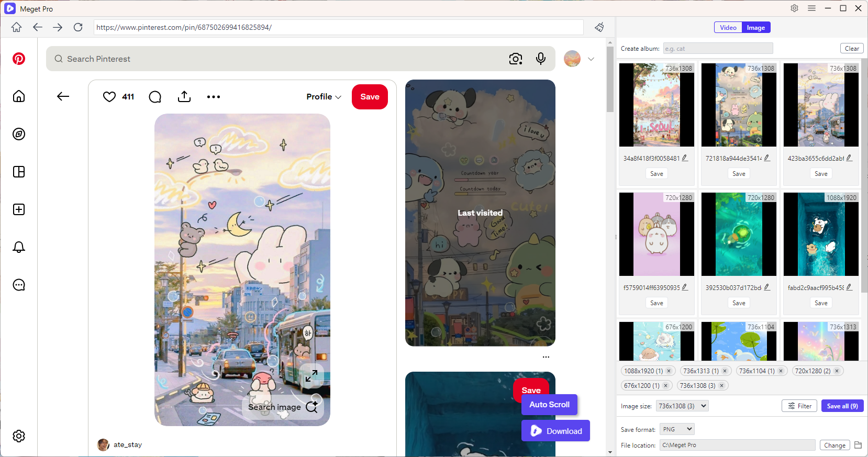Select the 1088x1920 image thumbnail
Viewport: 868px width, 457px height.
821,234
